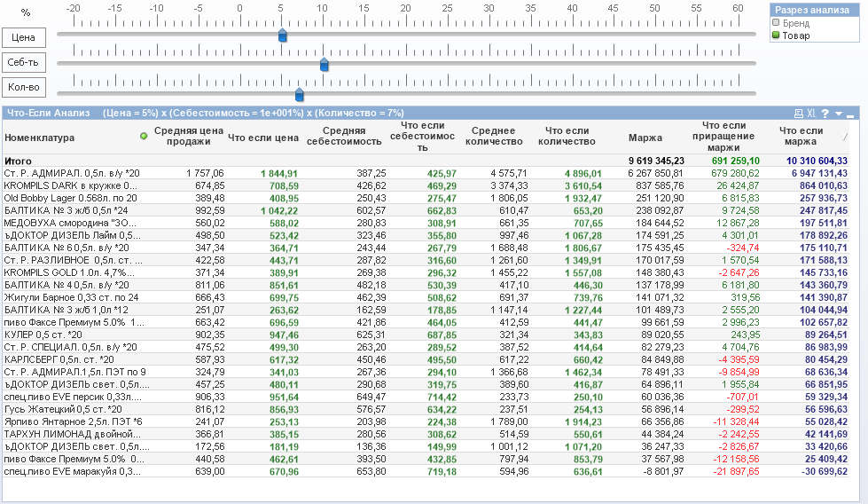Screen dimensions: 868x504
Task: Send table to Excel via XL icon
Action: pos(810,114)
